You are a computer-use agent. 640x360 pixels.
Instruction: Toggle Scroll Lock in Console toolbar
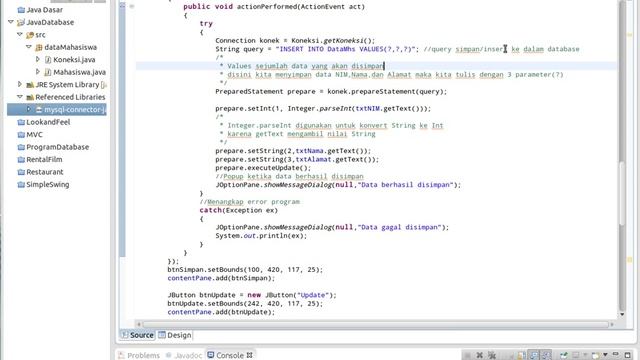(521, 356)
